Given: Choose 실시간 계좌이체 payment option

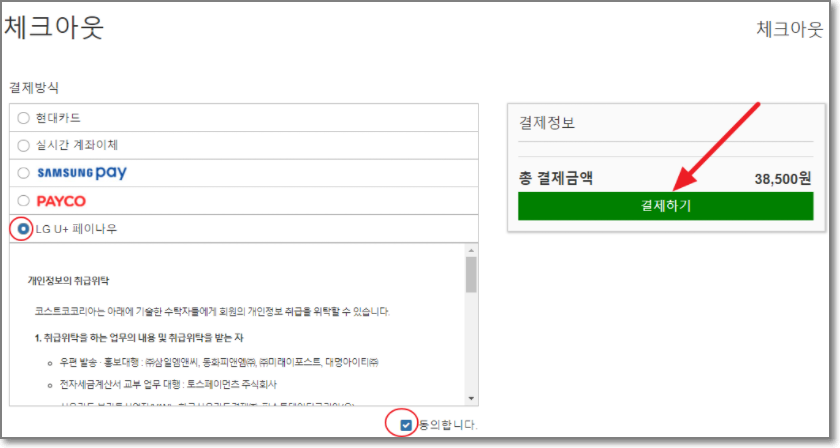Looking at the screenshot, I should click(x=23, y=145).
